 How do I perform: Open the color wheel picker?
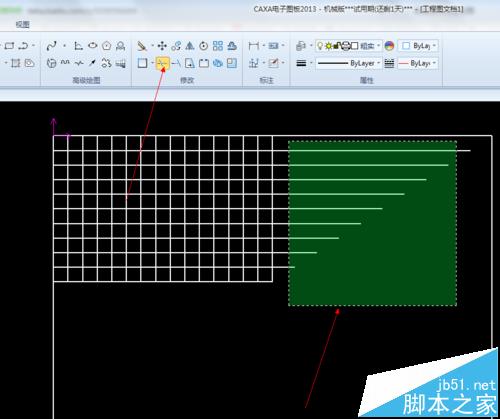click(x=389, y=46)
